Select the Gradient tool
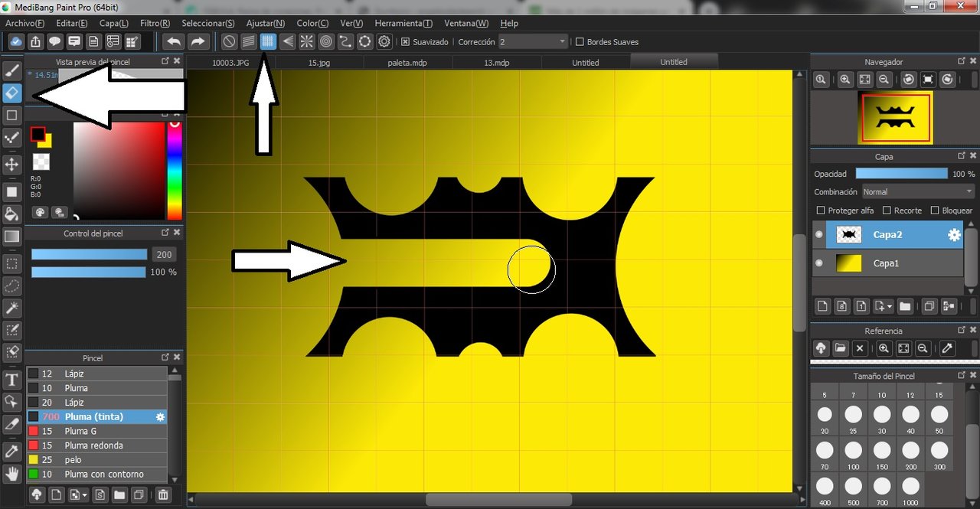This screenshot has width=980, height=509. coord(11,237)
